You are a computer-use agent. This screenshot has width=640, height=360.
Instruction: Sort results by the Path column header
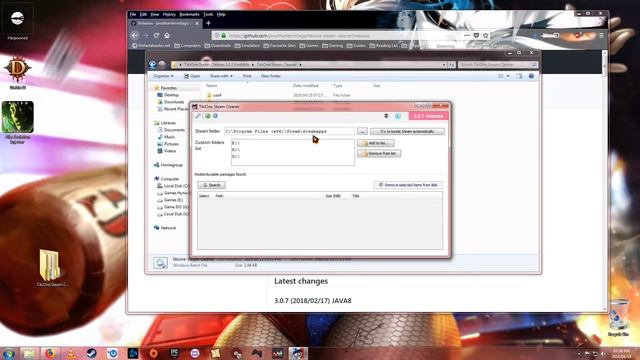click(x=219, y=196)
